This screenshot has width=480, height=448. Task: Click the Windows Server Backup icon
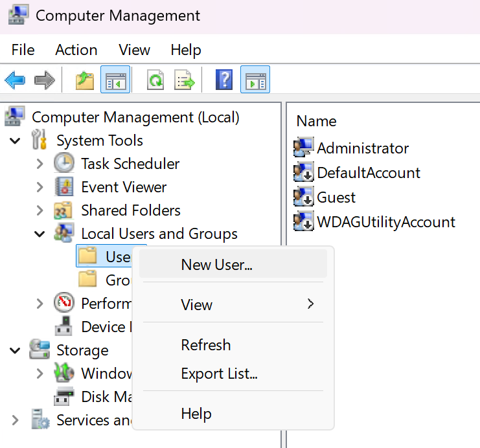click(x=63, y=372)
